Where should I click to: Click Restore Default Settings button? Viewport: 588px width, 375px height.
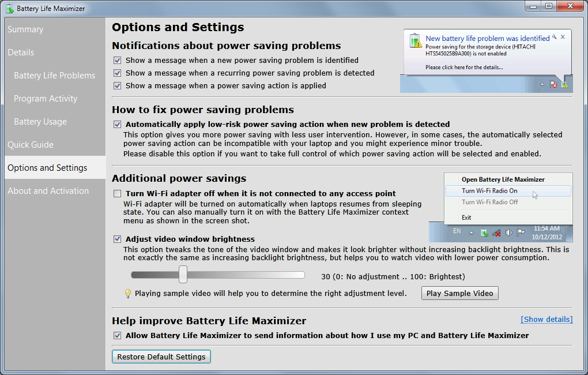pyautogui.click(x=161, y=357)
